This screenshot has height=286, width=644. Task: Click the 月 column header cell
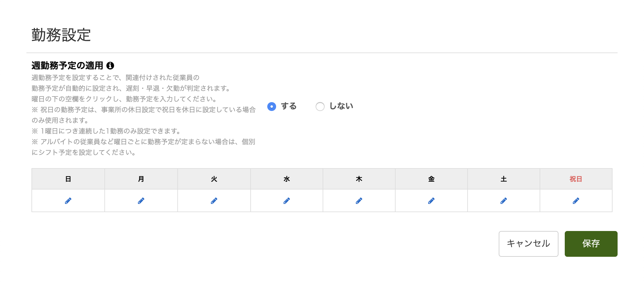tap(141, 179)
